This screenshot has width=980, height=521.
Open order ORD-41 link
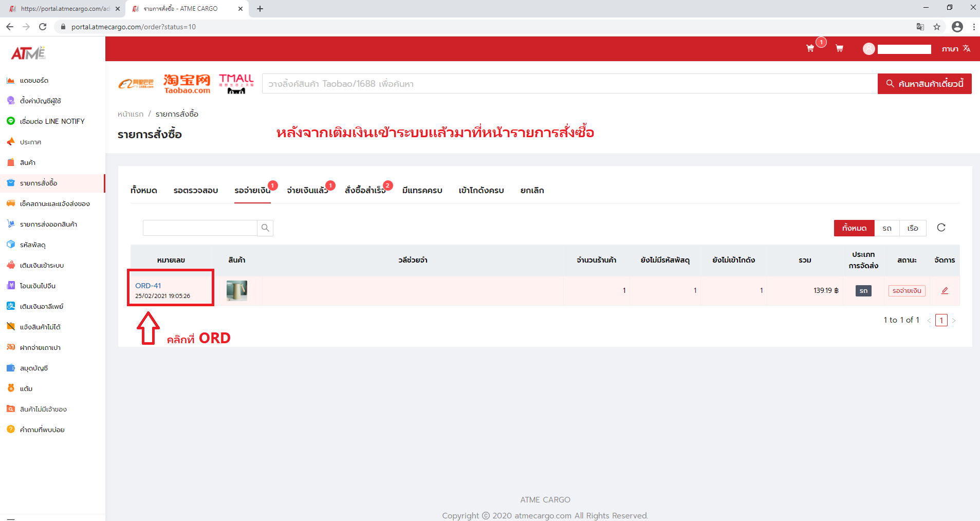pyautogui.click(x=147, y=285)
